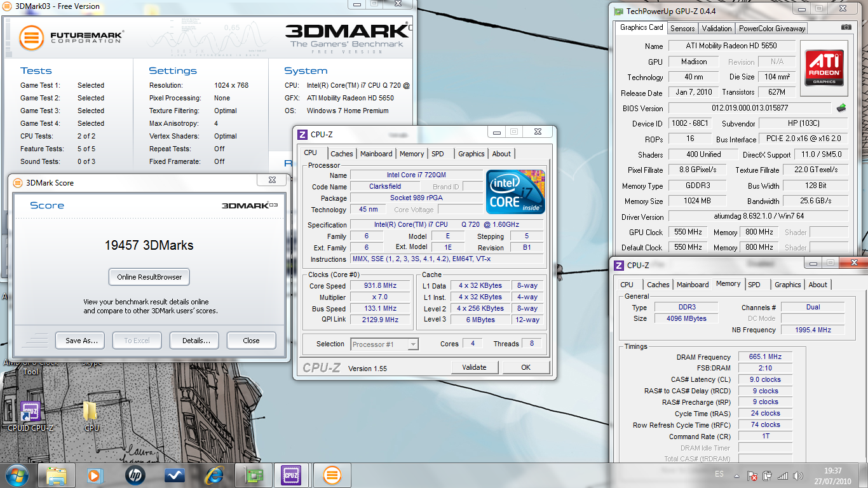
Task: Click the OK button in CPU-Z
Action: point(526,367)
